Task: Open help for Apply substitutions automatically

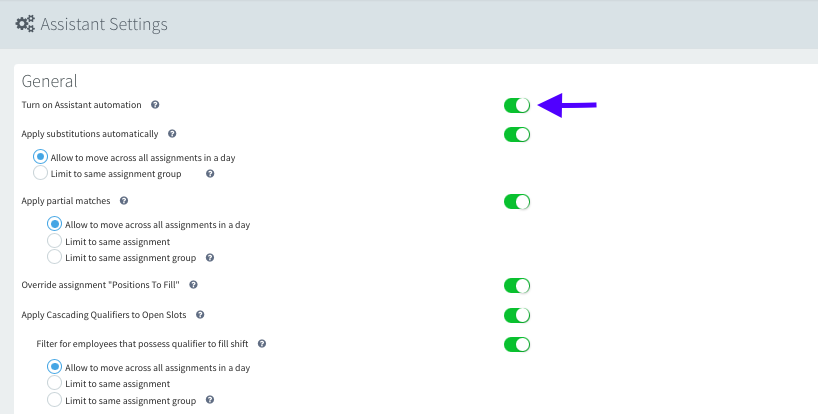Action: [x=172, y=134]
